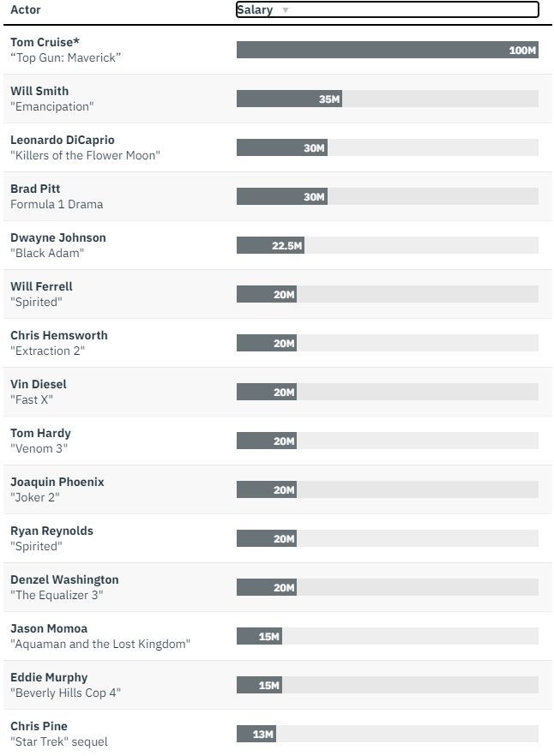Click the Actor column header
Viewport: 554px width, 756px height.
pos(26,9)
